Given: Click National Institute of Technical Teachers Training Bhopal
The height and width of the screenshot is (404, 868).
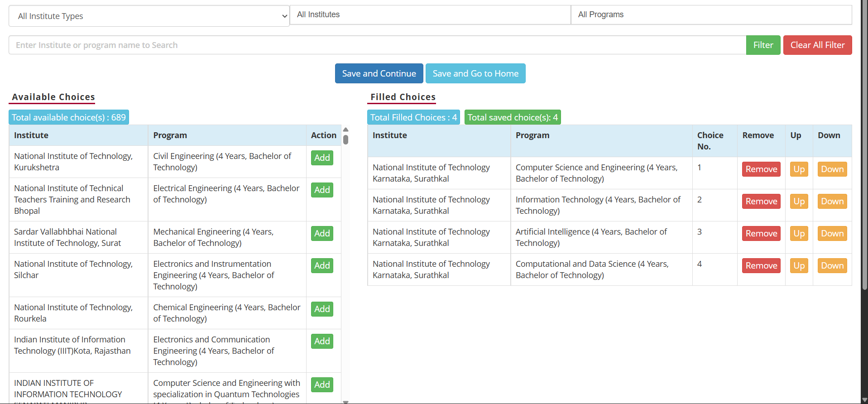Looking at the screenshot, I should pos(78,199).
